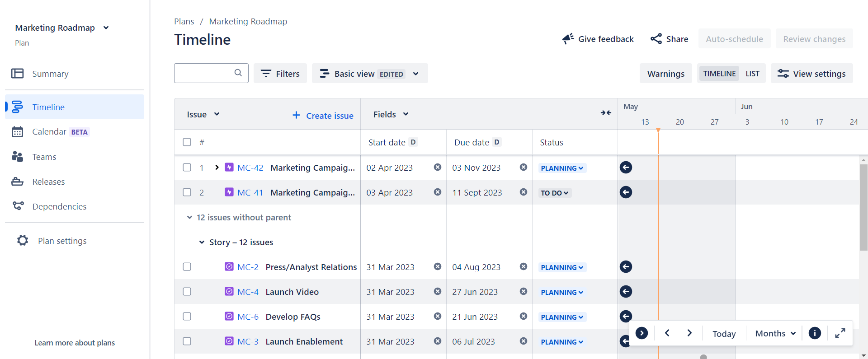Change MC-42 PLANNING status dropdown

click(562, 168)
